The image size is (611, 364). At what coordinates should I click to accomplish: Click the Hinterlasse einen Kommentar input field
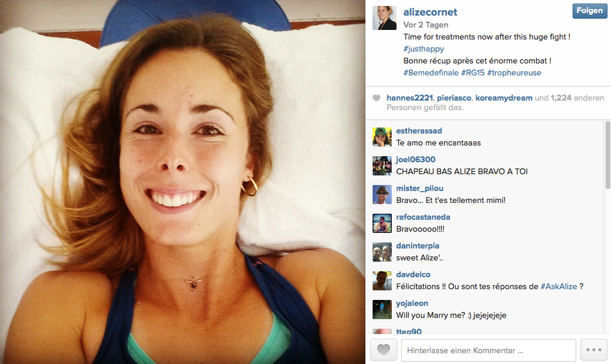pos(489,350)
